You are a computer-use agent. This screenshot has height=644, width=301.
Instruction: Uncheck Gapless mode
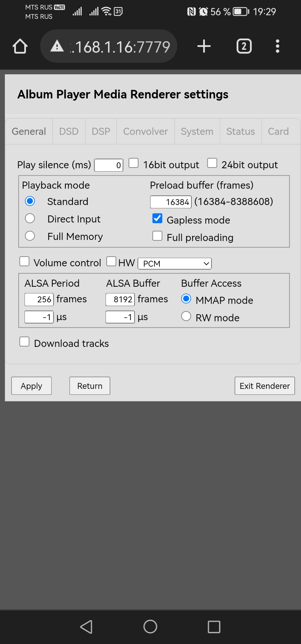pos(158,218)
